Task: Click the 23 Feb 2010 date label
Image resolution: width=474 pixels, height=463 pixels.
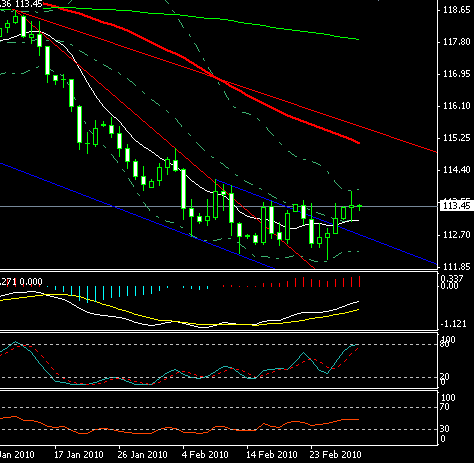Action: coord(336,455)
